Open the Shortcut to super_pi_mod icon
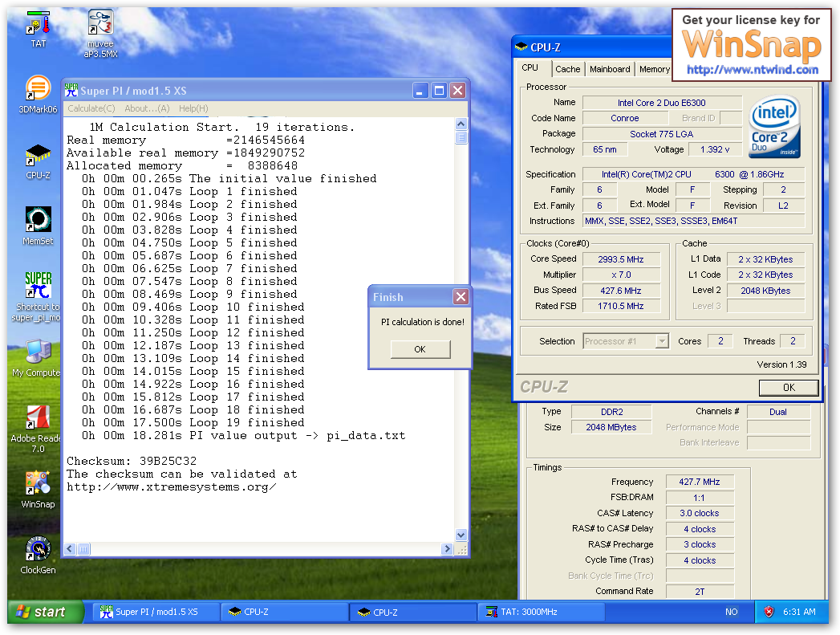This screenshot has width=840, height=635. pos(38,296)
